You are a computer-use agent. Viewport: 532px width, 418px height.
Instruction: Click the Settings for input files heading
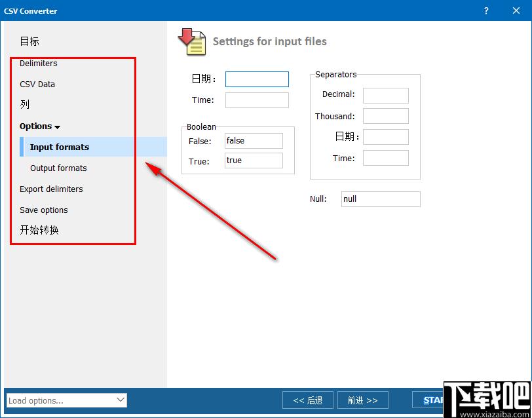pos(270,41)
